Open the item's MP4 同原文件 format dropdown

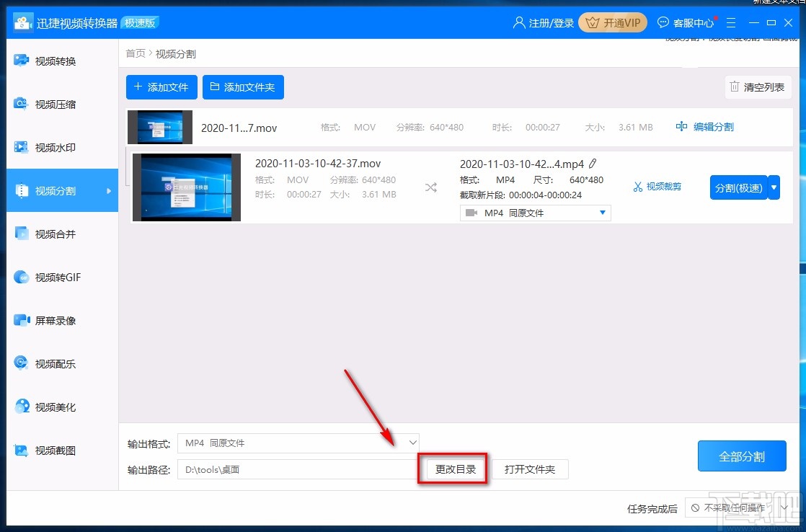[x=535, y=213]
